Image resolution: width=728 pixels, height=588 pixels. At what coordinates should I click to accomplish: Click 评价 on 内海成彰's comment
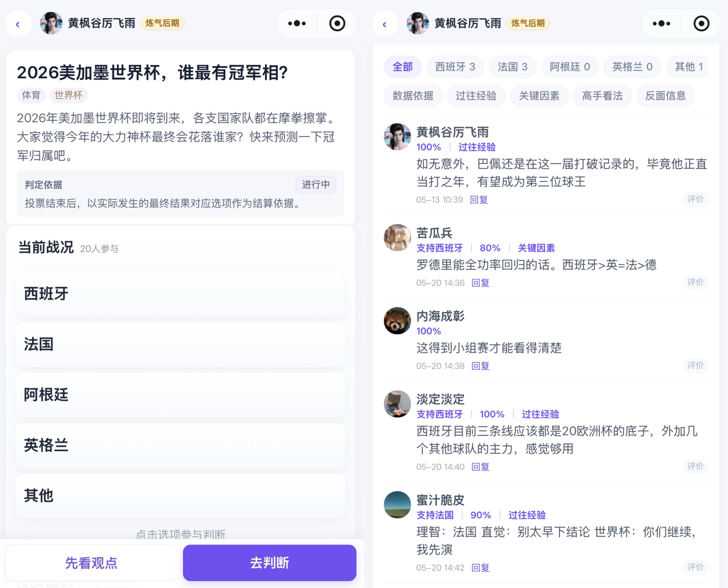click(696, 365)
